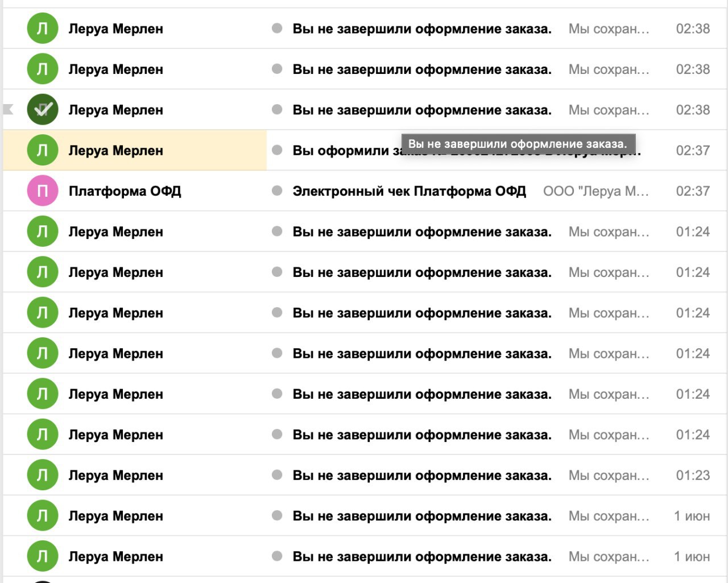Click the green avatar in the 'Вы оформили заказ' row
The image size is (728, 583).
(x=43, y=150)
